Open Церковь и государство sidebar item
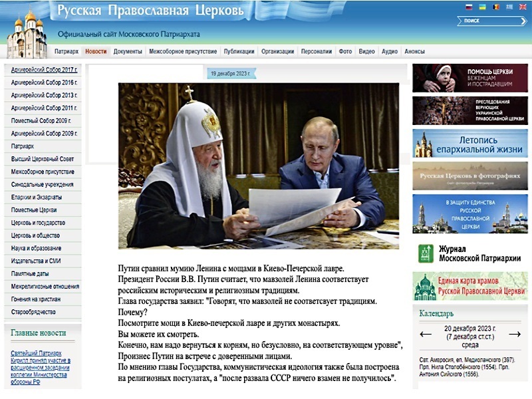The width and height of the screenshot is (532, 399). [x=40, y=223]
